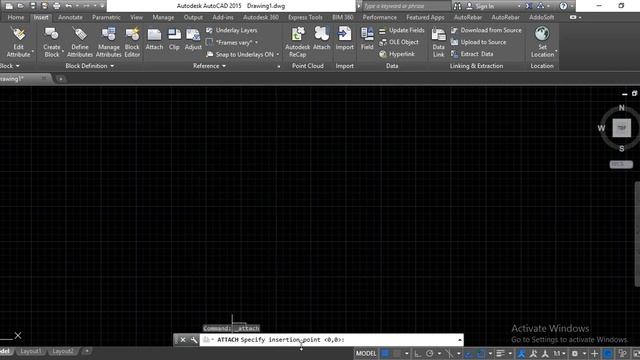The image size is (640, 360).
Task: Toggle the grid display in status bar
Action: (385, 353)
